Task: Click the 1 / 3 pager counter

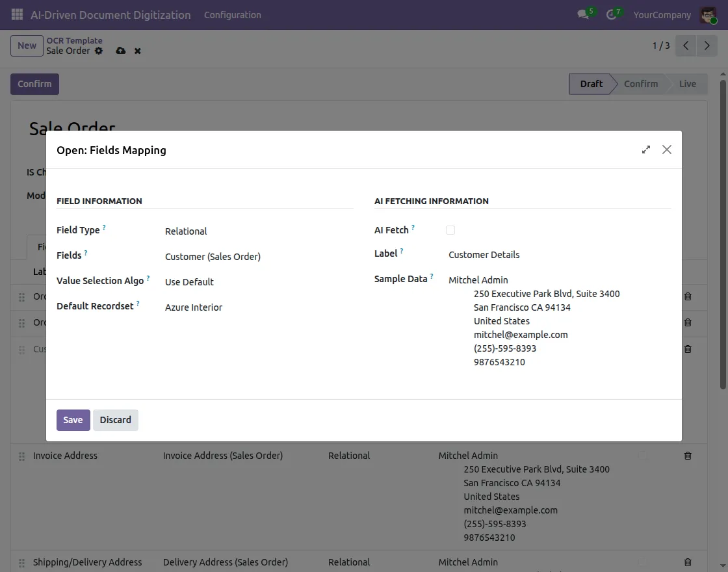Action: tap(660, 45)
